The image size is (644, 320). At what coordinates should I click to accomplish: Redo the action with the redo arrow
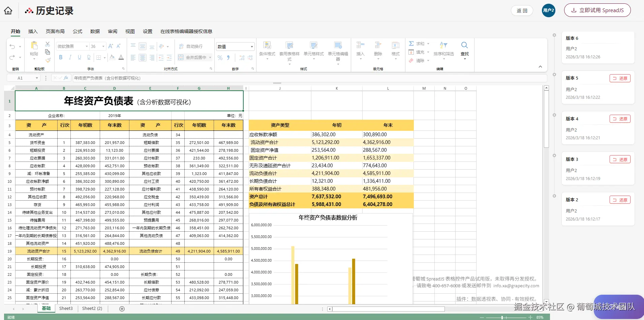[12, 57]
